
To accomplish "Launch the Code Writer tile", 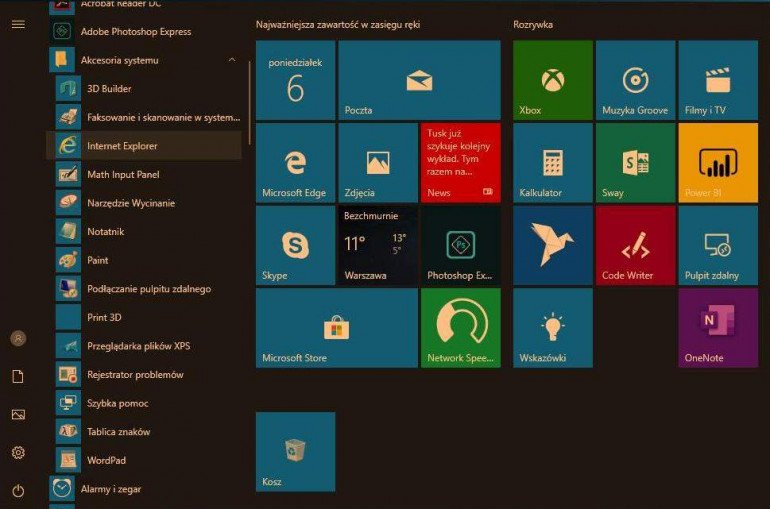I will click(x=635, y=245).
